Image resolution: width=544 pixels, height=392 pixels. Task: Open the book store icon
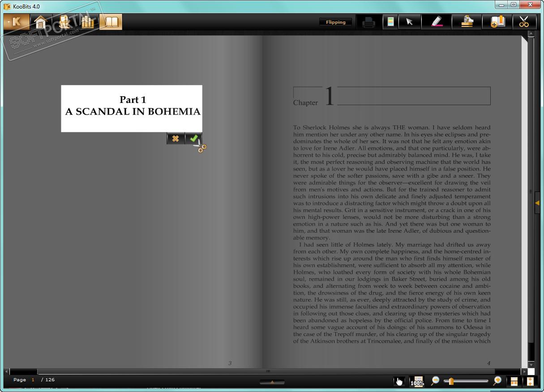pyautogui.click(x=64, y=22)
